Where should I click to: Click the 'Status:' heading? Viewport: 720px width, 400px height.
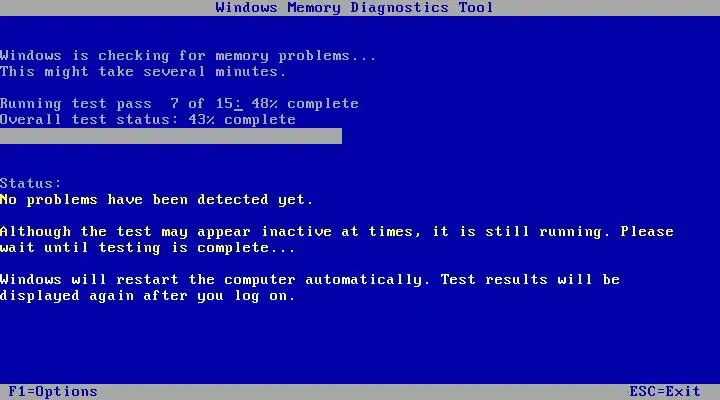coord(30,184)
